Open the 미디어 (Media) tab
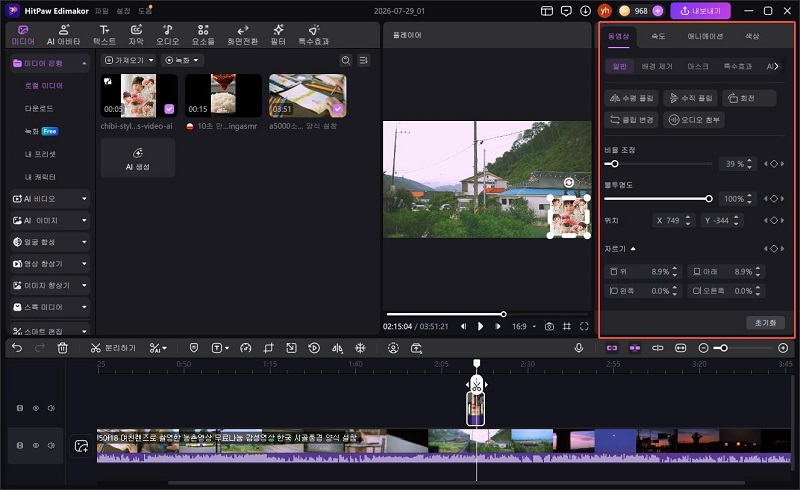Image resolution: width=800 pixels, height=490 pixels. 23,35
